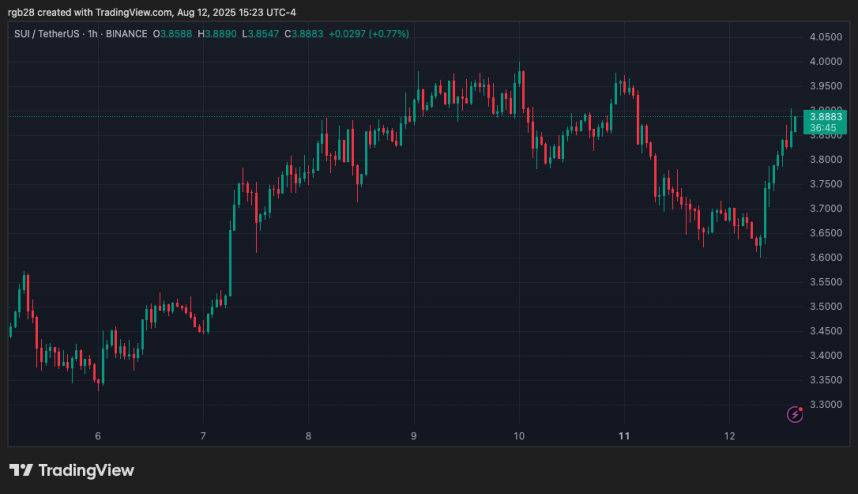
Task: Click the green current price label 3.8883
Action: pyautogui.click(x=825, y=117)
